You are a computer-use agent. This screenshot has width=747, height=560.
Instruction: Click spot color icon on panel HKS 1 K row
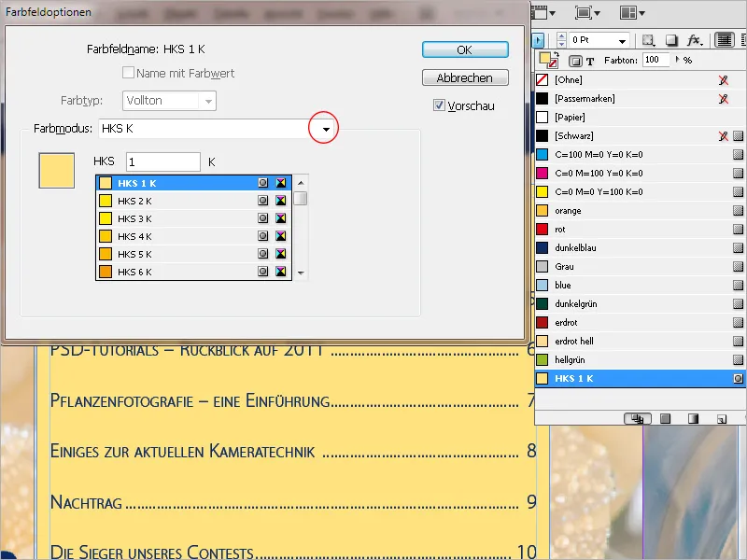pos(738,379)
